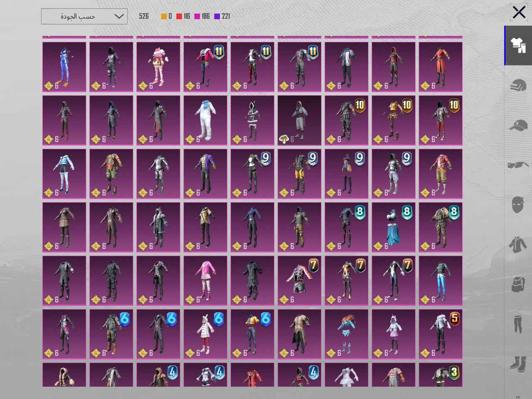Select the white top outfit with badge 5

pos(441,334)
